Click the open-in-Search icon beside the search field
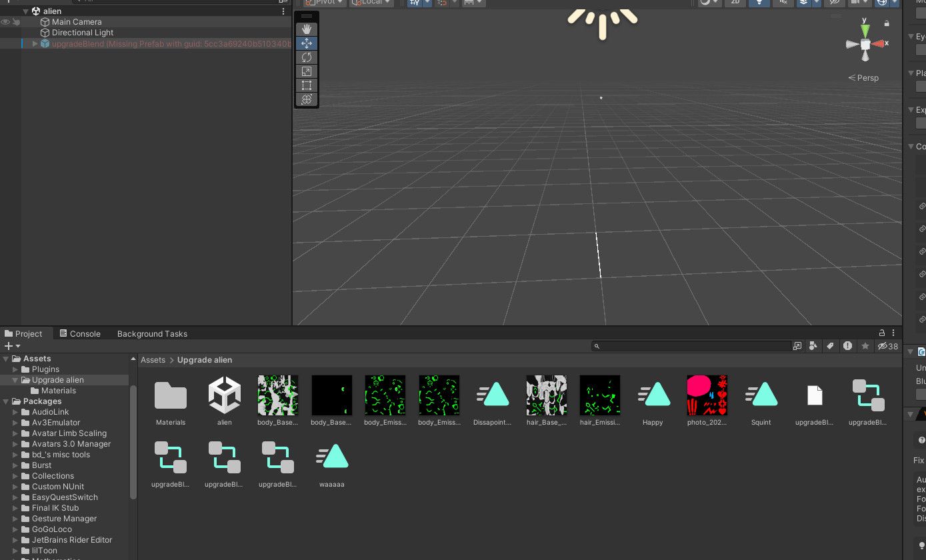 point(797,346)
